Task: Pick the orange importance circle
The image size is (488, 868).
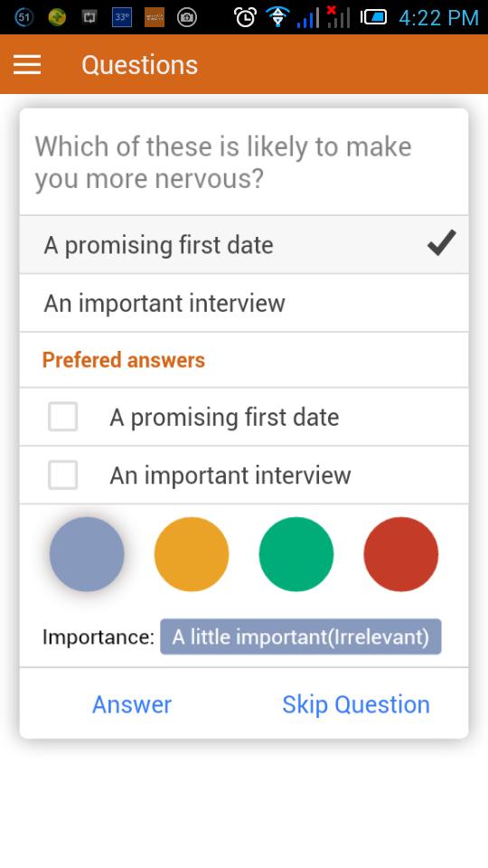Action: [192, 554]
